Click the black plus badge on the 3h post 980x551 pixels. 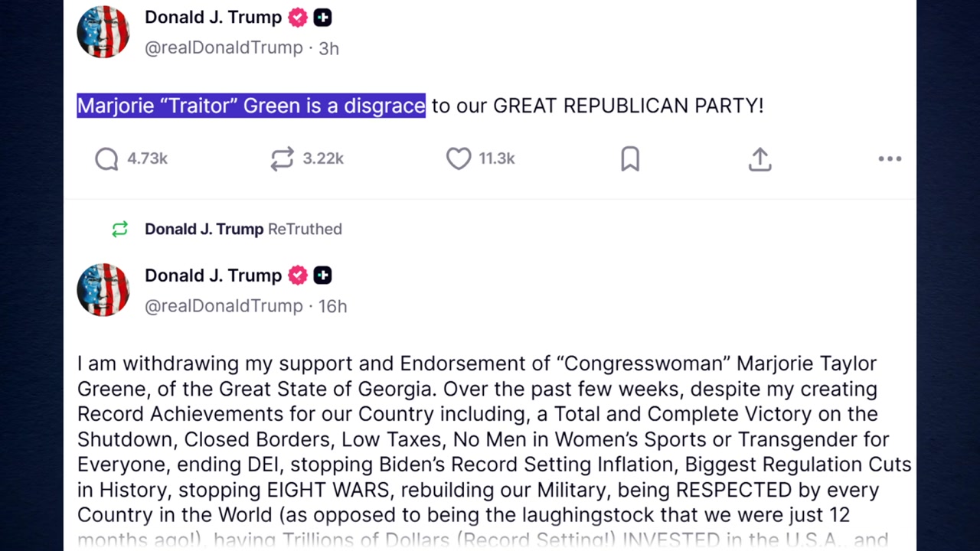tap(322, 17)
